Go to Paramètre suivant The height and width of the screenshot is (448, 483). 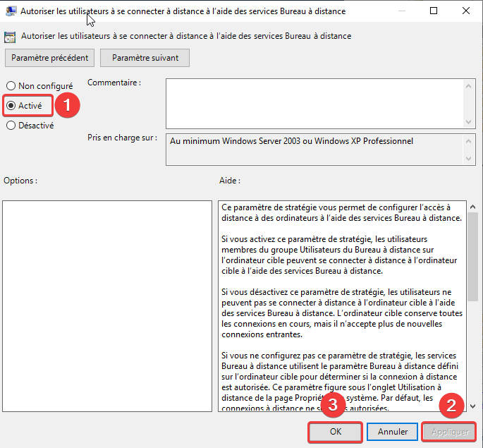click(x=145, y=58)
